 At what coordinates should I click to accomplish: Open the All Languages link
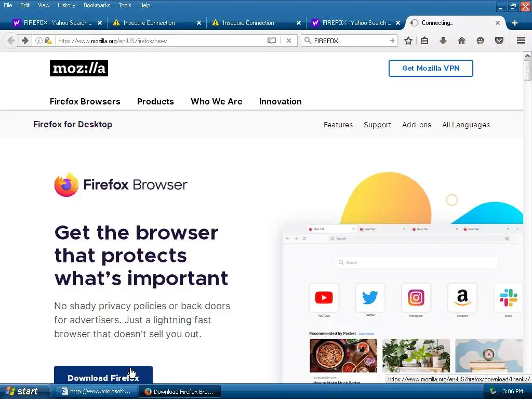tap(466, 125)
